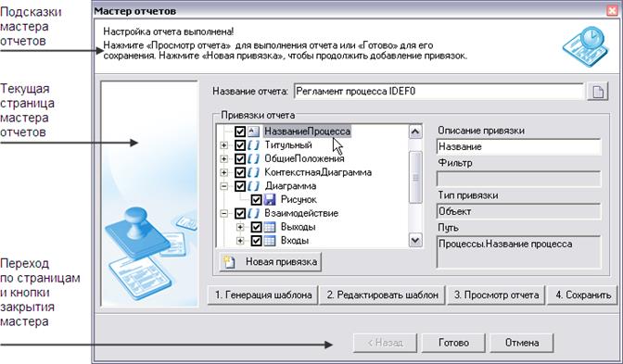Close the Мастер отчетов window
The width and height of the screenshot is (623, 364).
coord(612,11)
